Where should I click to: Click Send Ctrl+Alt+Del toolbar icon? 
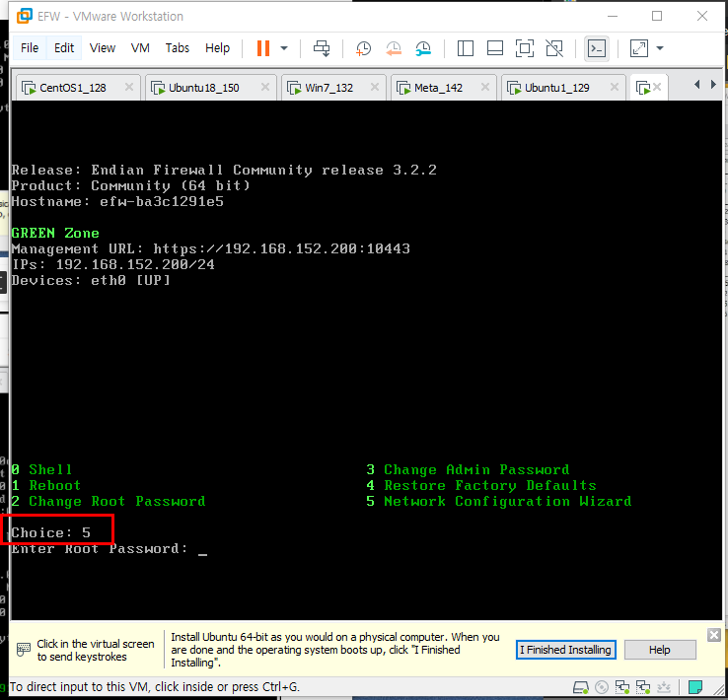point(322,48)
